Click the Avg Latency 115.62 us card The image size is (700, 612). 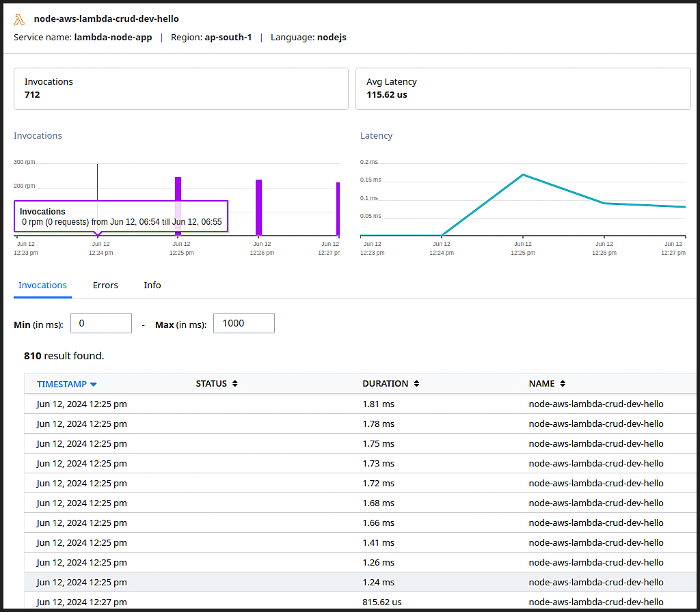tap(523, 89)
